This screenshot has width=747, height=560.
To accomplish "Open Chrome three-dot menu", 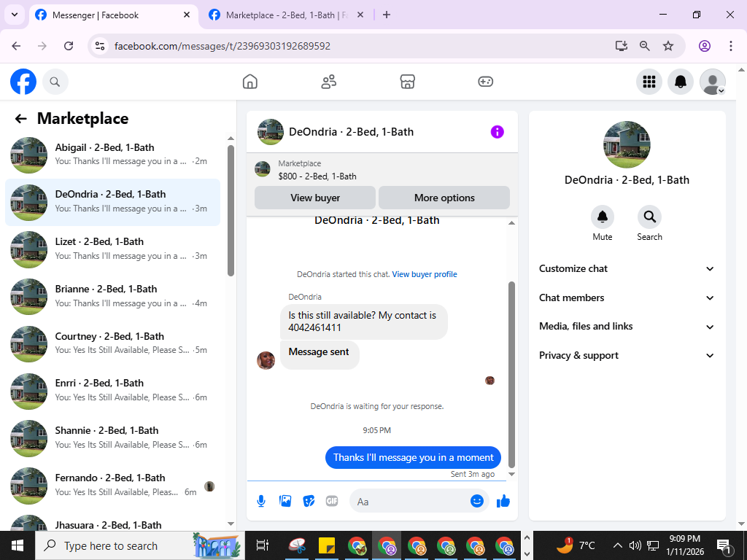I will (x=731, y=46).
